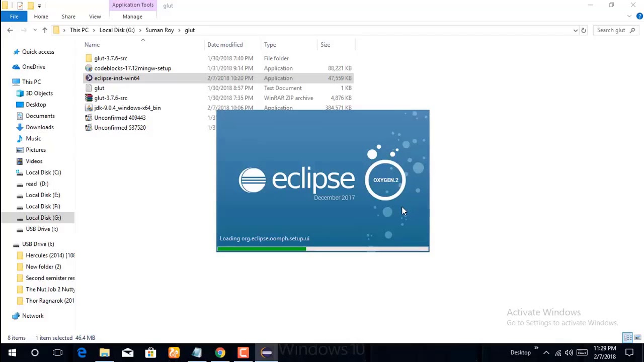Open Music in the navigation pane
644x362 pixels.
tap(33, 139)
